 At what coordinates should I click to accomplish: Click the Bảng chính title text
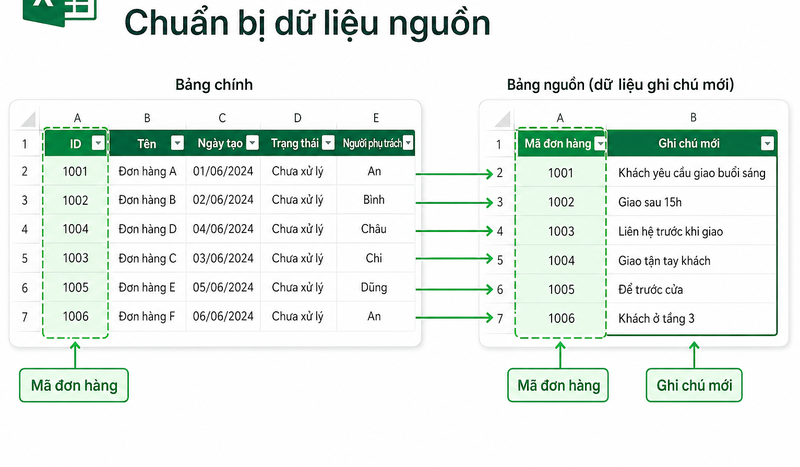214,84
